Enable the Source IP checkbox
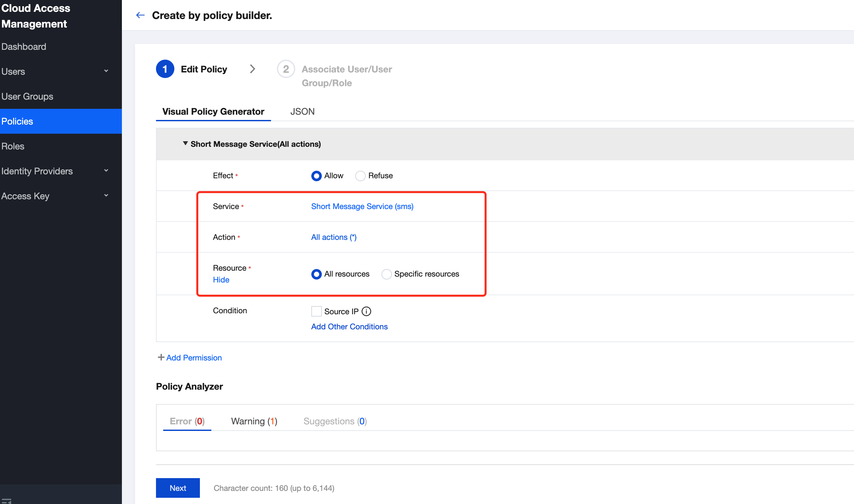The width and height of the screenshot is (854, 504). [x=316, y=311]
